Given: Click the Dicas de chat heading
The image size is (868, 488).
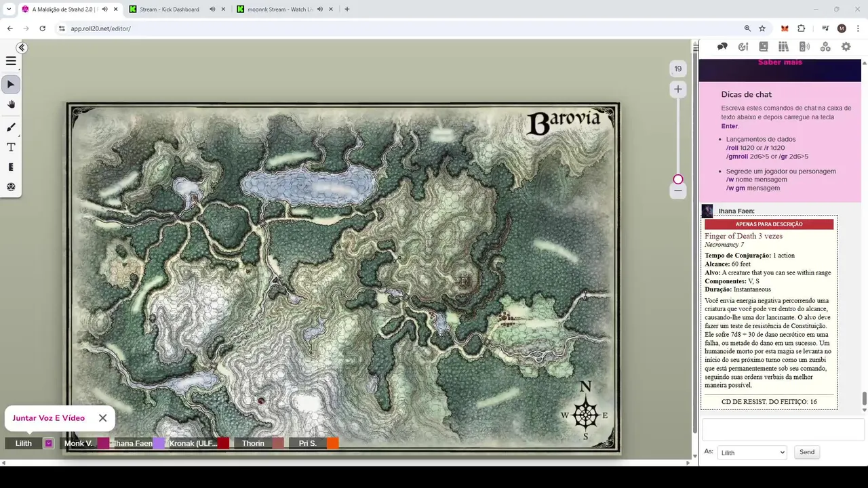Looking at the screenshot, I should 747,94.
